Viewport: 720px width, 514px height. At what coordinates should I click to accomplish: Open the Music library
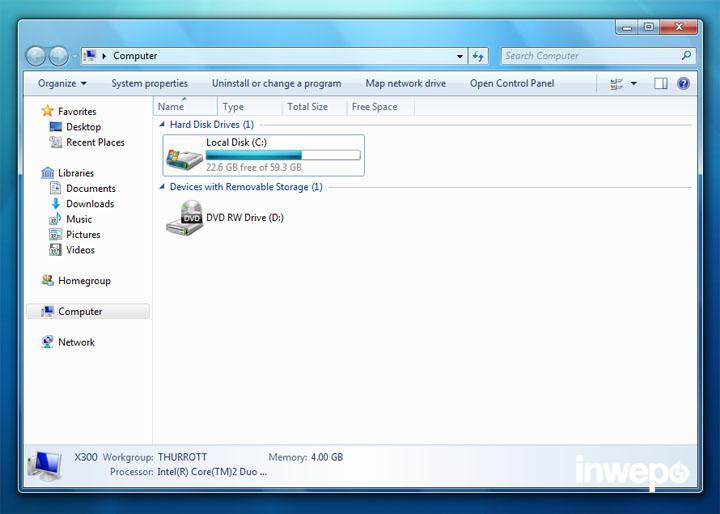tap(79, 219)
